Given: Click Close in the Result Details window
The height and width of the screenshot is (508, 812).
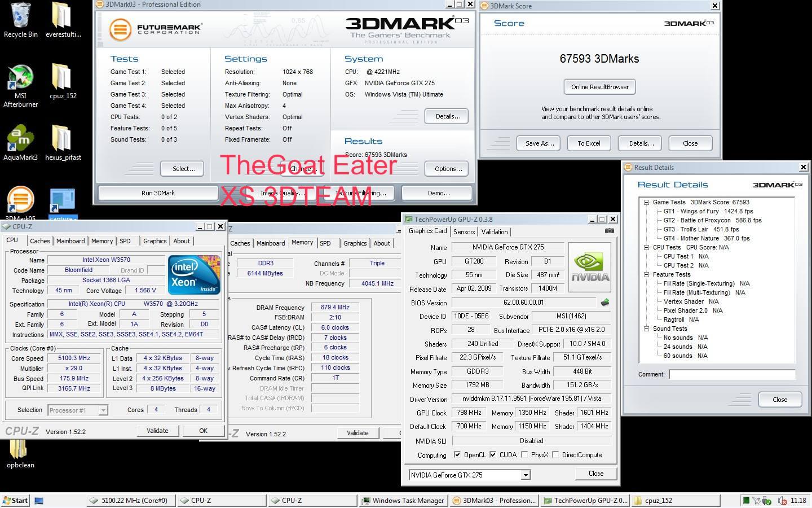Looking at the screenshot, I should [780, 400].
